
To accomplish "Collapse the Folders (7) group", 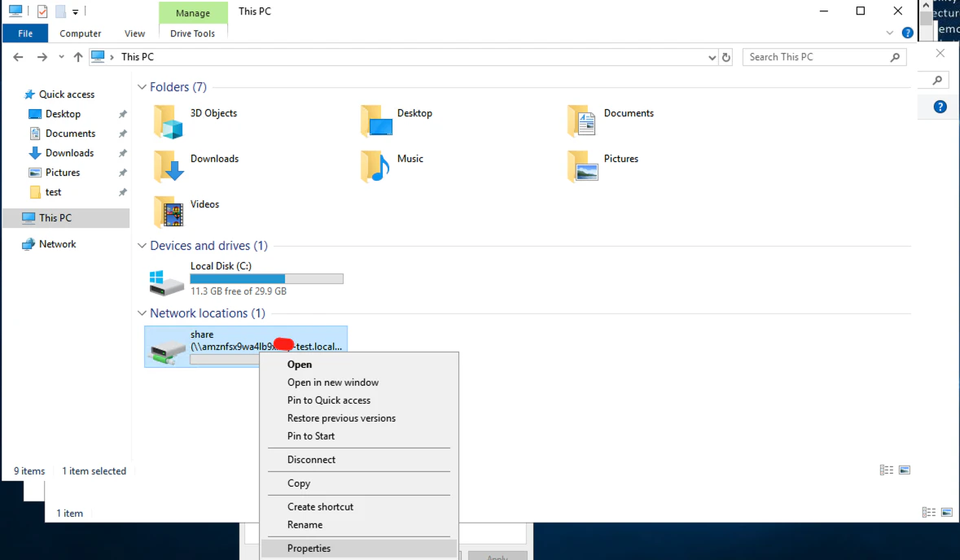I will pyautogui.click(x=142, y=87).
